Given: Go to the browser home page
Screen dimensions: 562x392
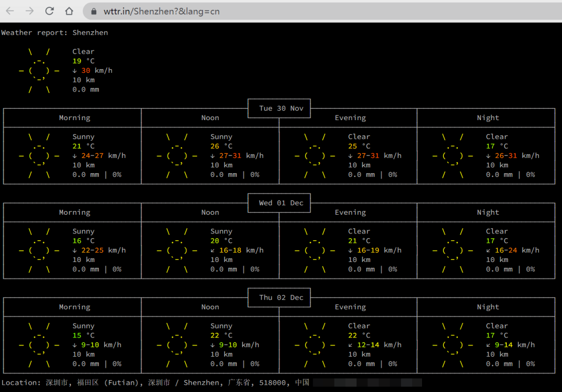Looking at the screenshot, I should point(69,11).
